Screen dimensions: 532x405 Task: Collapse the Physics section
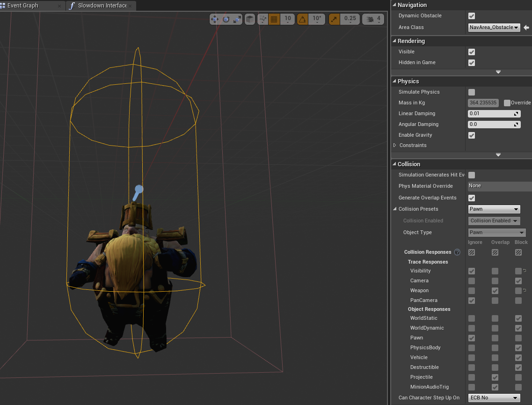[394, 81]
